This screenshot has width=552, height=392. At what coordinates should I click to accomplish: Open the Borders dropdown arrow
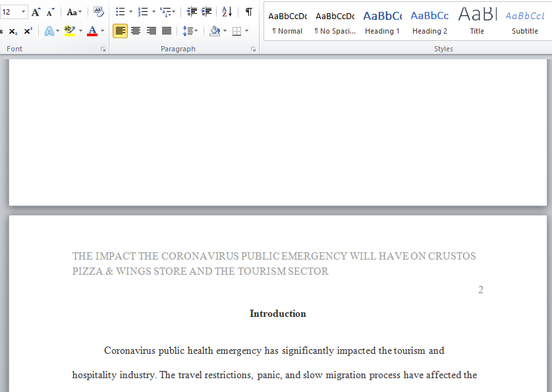(x=247, y=31)
